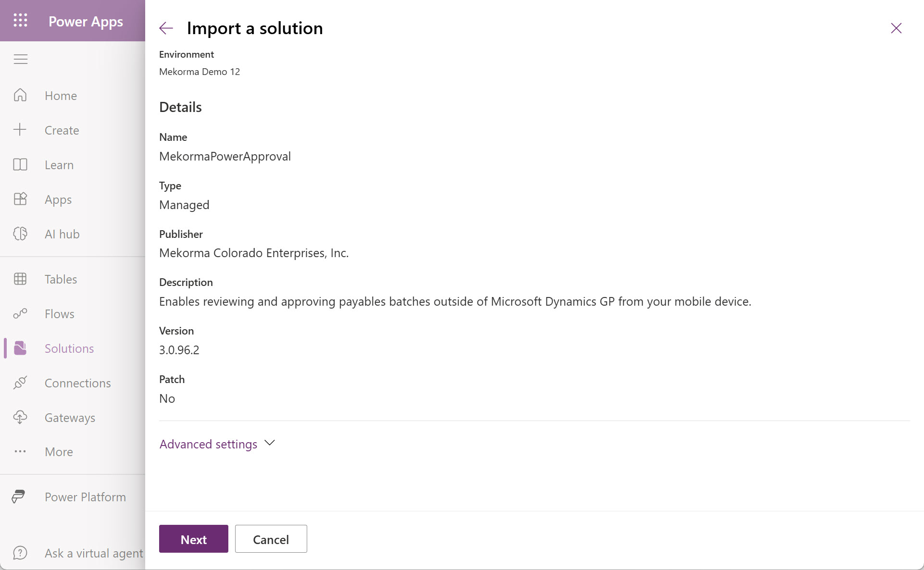This screenshot has width=924, height=570.
Task: Click the Flows connector icon
Action: coord(20,313)
